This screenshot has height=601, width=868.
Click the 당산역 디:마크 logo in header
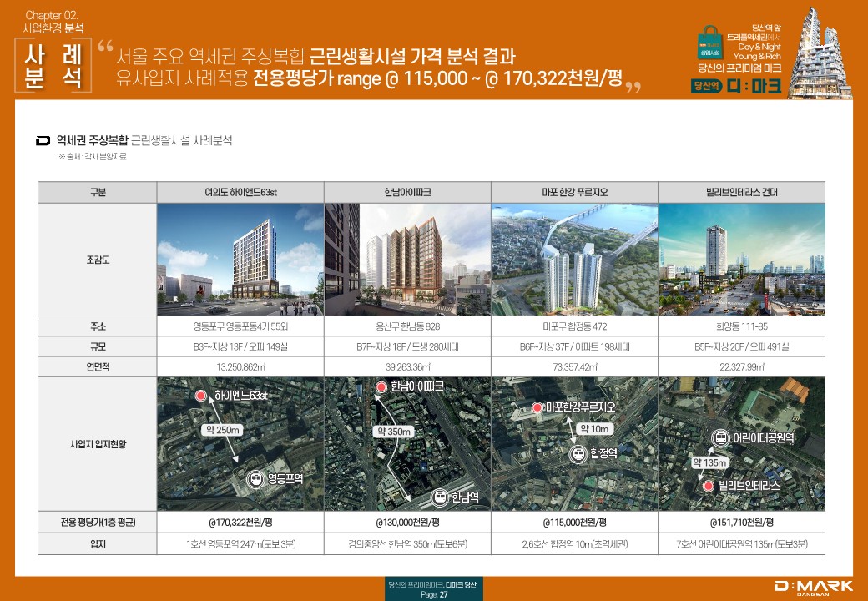[x=736, y=86]
